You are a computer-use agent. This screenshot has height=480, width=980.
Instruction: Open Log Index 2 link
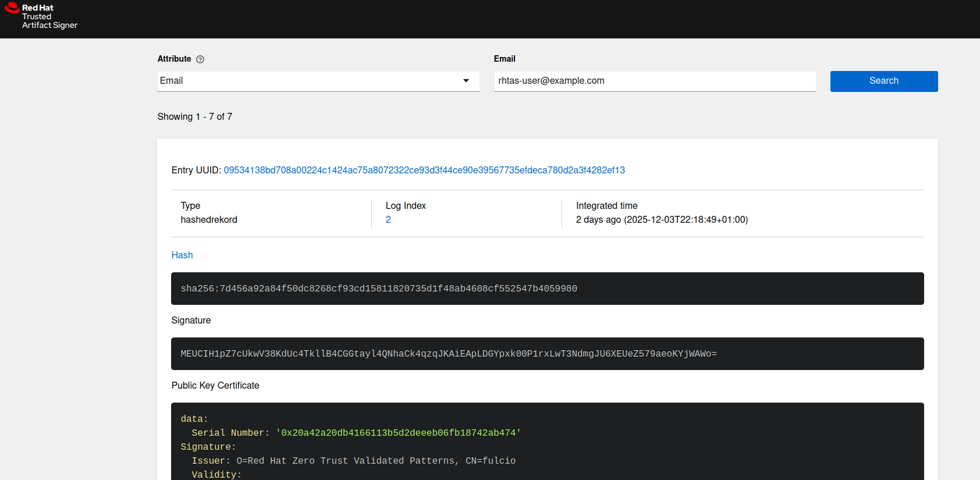388,220
